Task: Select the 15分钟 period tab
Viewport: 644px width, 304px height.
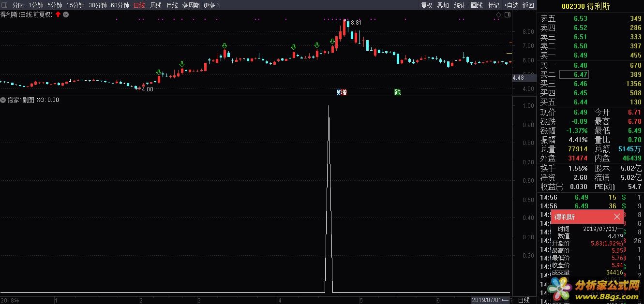Action: coord(75,5)
